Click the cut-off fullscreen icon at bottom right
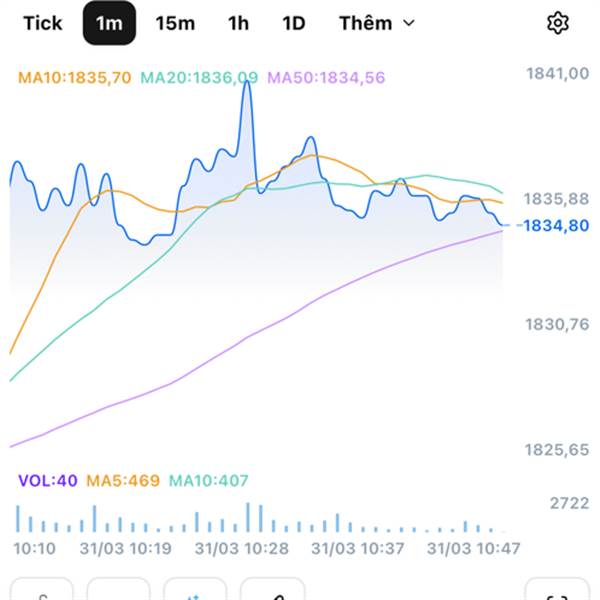 pyautogui.click(x=558, y=593)
